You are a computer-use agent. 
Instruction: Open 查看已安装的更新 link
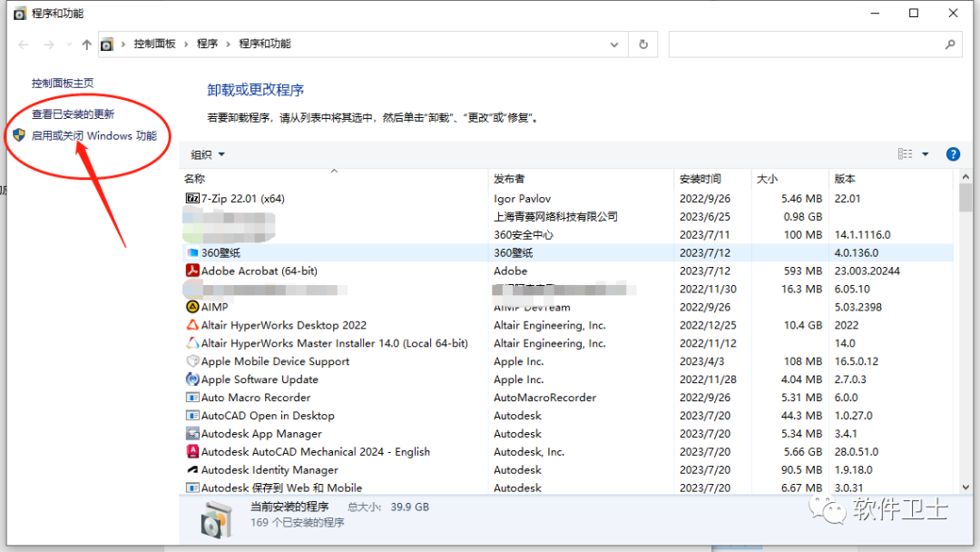(73, 113)
